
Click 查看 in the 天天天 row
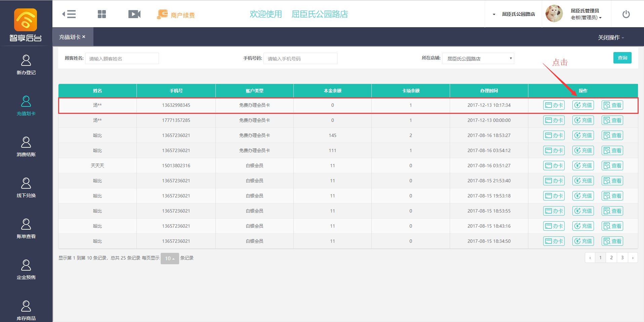click(612, 166)
